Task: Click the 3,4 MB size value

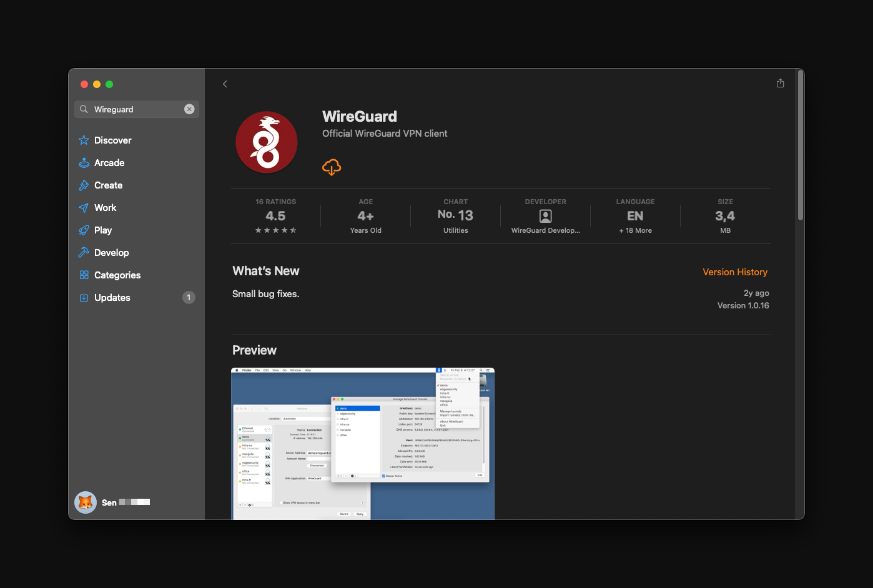Action: [x=725, y=216]
